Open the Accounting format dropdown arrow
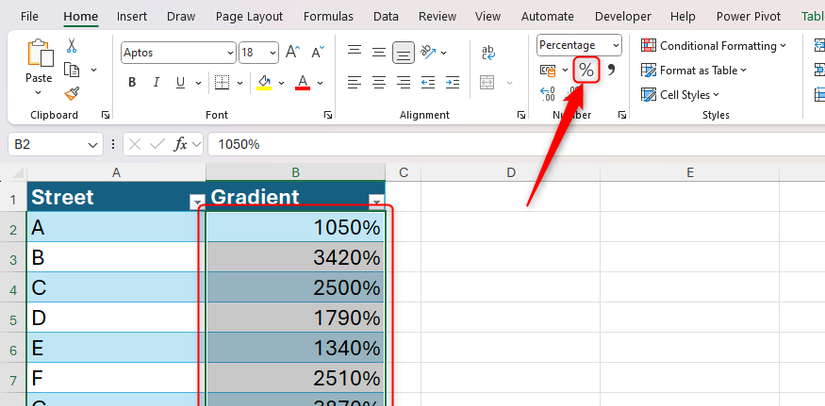825x406 pixels. click(565, 70)
